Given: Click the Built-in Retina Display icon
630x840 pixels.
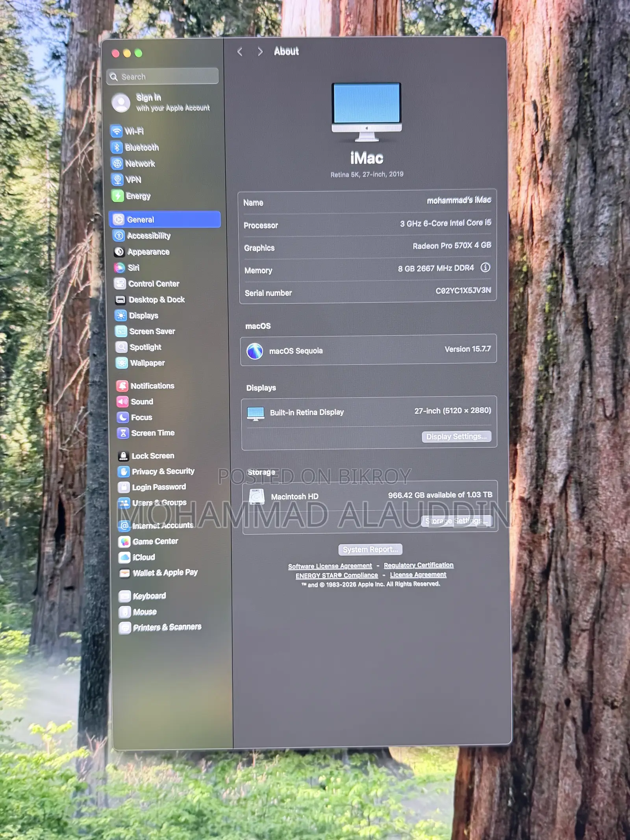Looking at the screenshot, I should [x=256, y=413].
